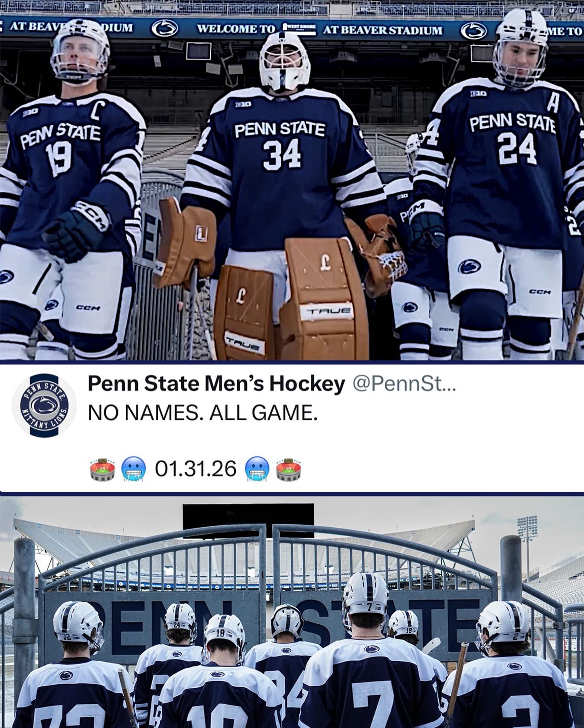Click the 'WELCOME TO' banner text

(236, 29)
